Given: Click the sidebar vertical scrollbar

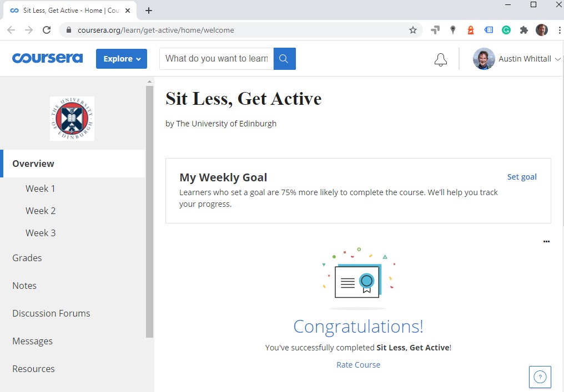Looking at the screenshot, I should [x=149, y=211].
